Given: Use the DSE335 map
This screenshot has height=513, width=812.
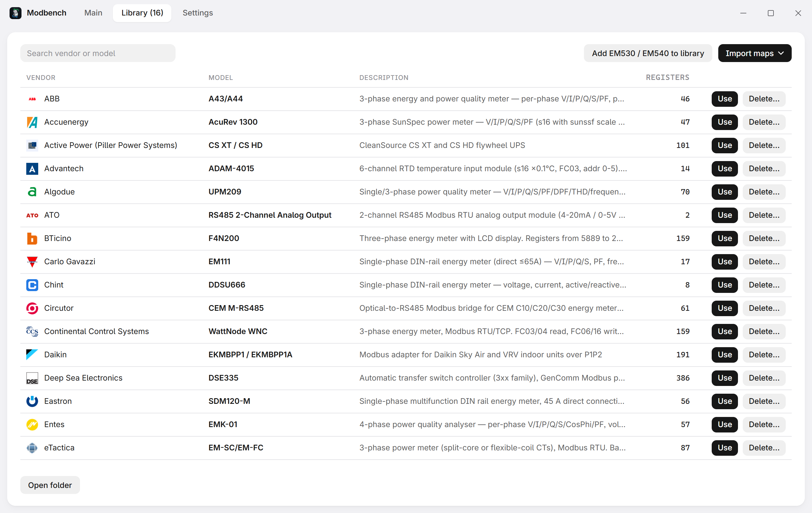Looking at the screenshot, I should 725,378.
